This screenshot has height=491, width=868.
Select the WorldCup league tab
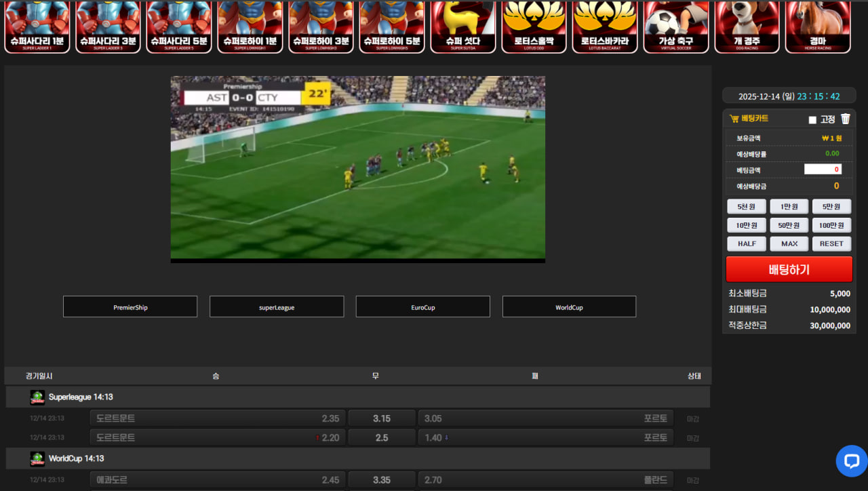[569, 307]
